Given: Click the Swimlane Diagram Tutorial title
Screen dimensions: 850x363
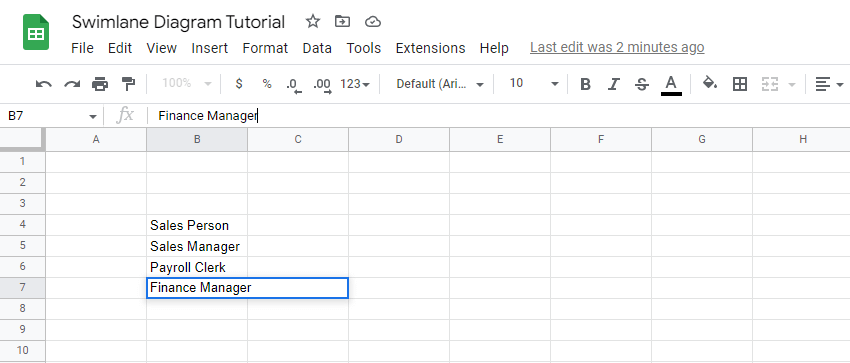Looking at the screenshot, I should [x=178, y=22].
